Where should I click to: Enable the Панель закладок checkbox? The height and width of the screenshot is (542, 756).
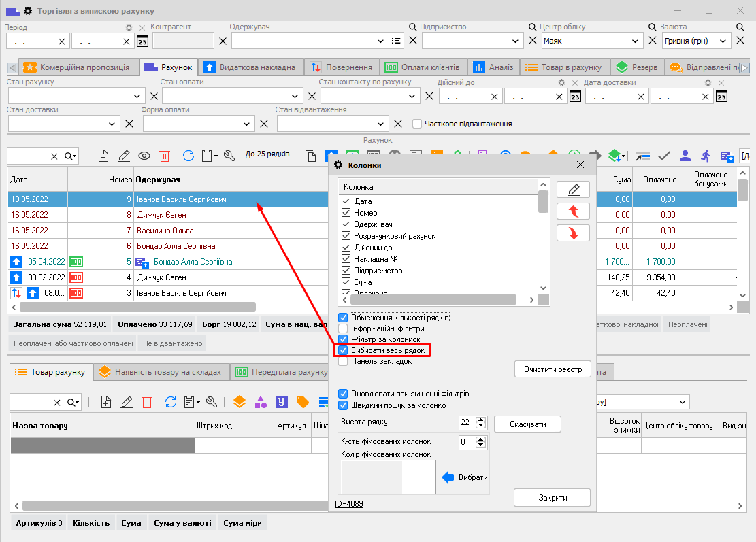(x=344, y=361)
